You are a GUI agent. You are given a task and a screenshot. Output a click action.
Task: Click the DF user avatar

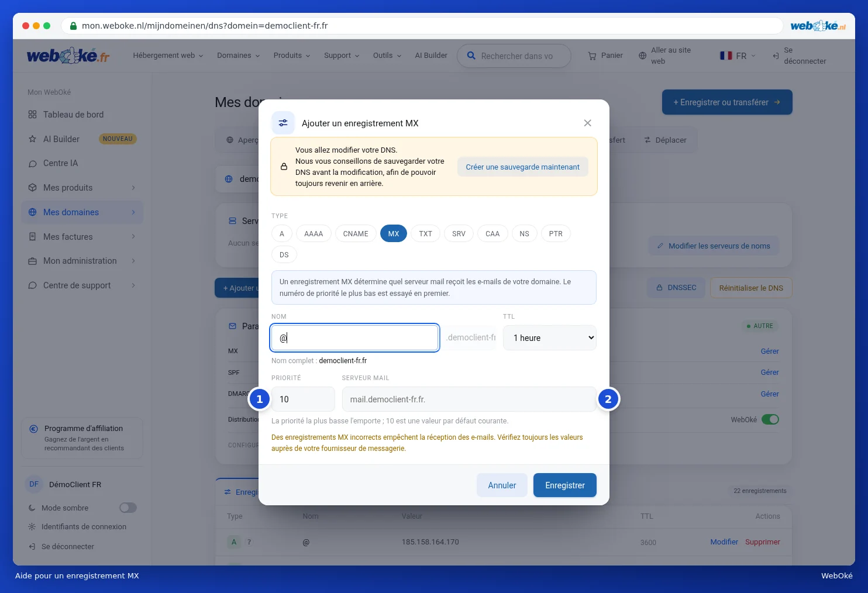point(34,484)
